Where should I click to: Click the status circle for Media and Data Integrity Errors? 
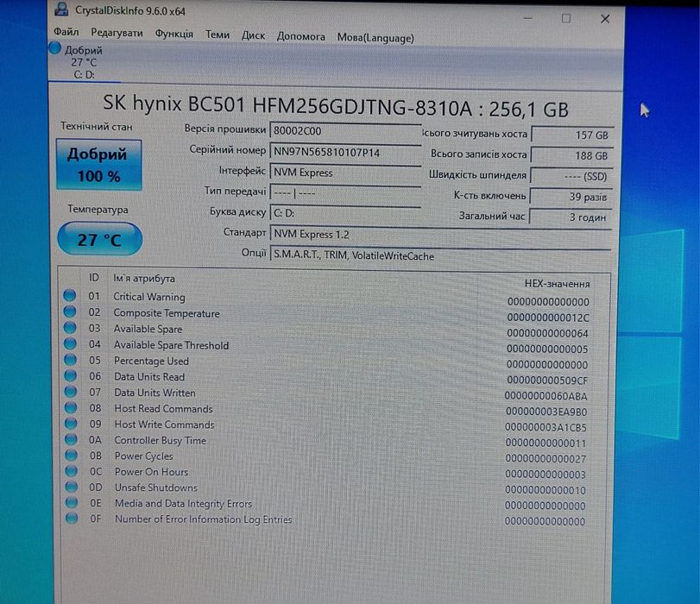tap(72, 502)
